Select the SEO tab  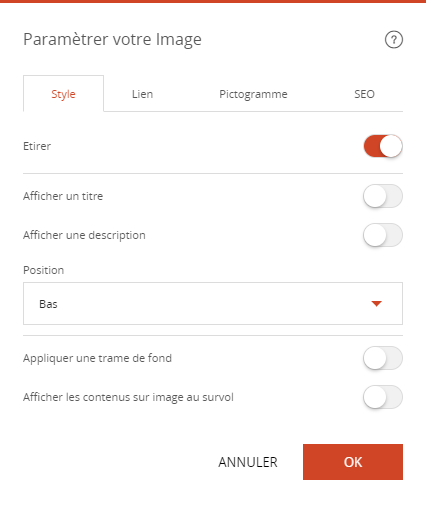364,94
